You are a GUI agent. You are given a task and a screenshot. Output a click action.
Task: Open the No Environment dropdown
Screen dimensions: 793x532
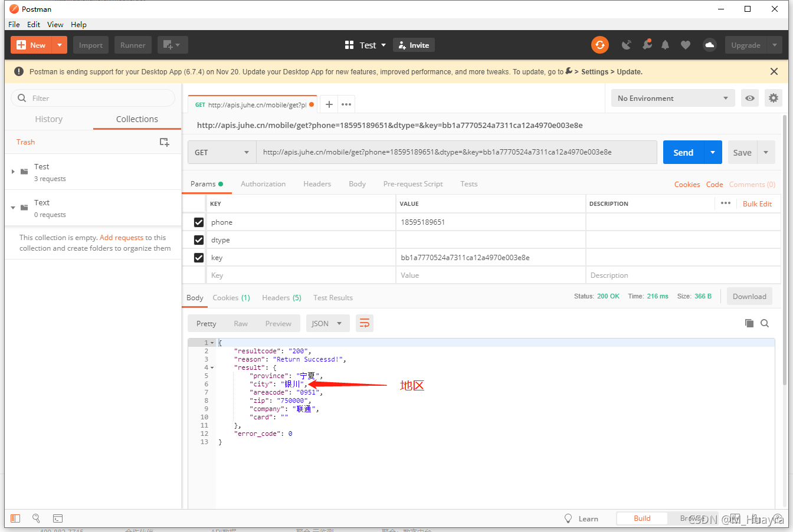click(673, 98)
